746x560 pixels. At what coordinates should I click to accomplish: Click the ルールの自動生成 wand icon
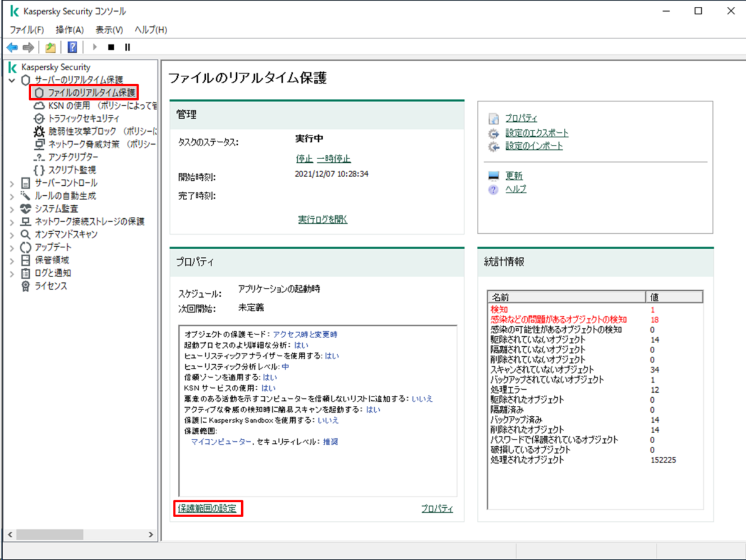point(25,196)
